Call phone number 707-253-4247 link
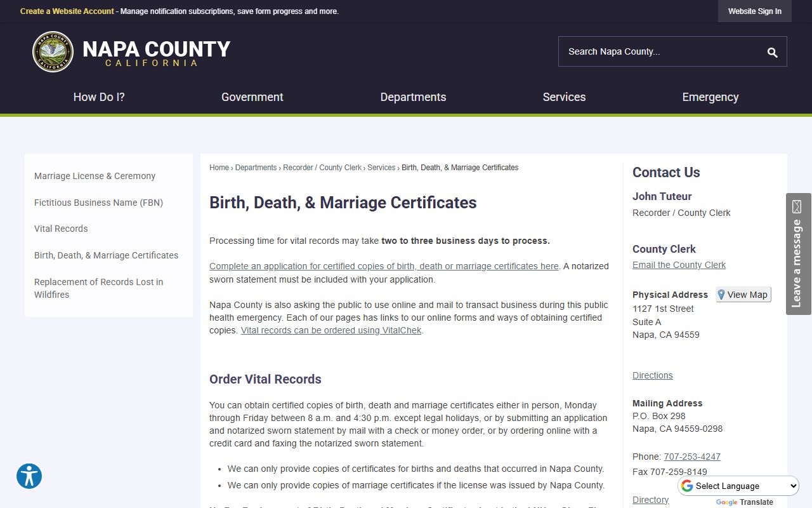This screenshot has height=508, width=812. (x=692, y=457)
